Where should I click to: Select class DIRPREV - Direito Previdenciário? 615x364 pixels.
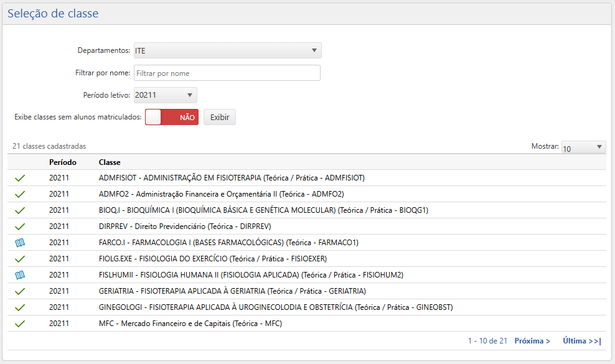(x=185, y=226)
